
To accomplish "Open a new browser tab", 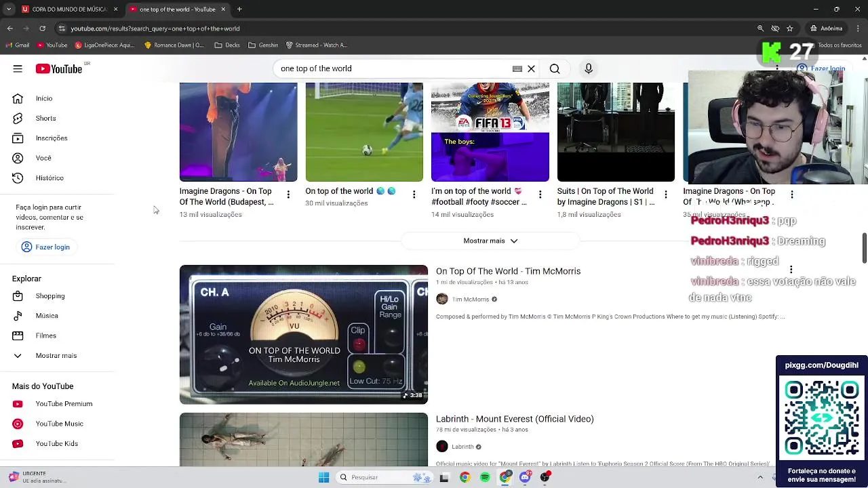I will [239, 9].
